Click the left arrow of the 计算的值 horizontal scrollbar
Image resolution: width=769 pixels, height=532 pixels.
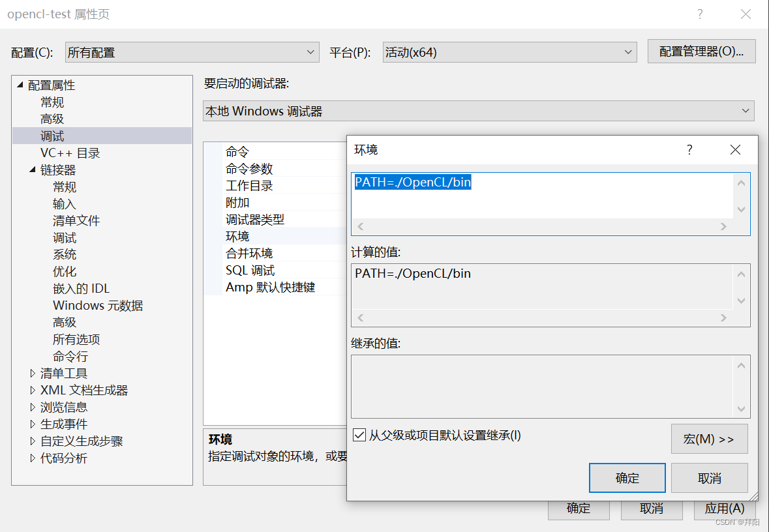coord(359,318)
